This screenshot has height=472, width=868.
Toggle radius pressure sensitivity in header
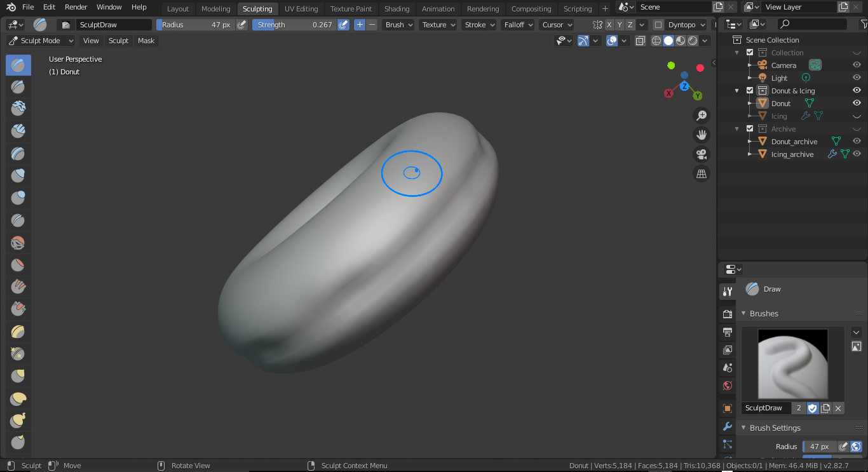click(241, 25)
